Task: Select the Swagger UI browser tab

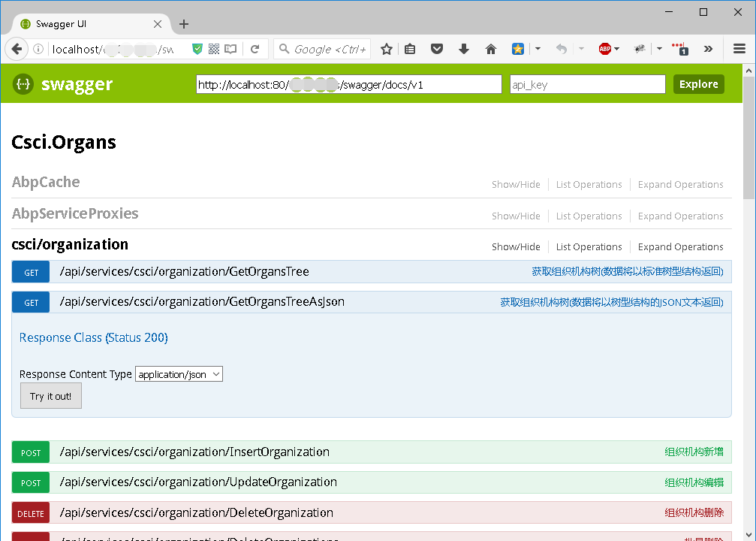Action: [89, 23]
